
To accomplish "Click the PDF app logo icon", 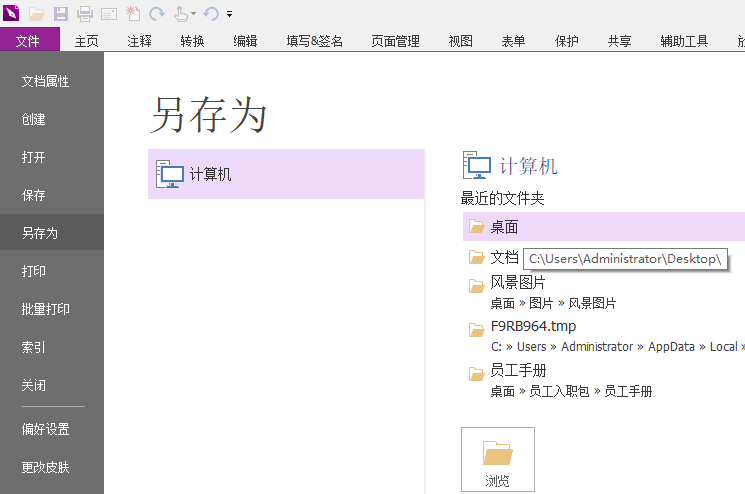I will coord(11,13).
